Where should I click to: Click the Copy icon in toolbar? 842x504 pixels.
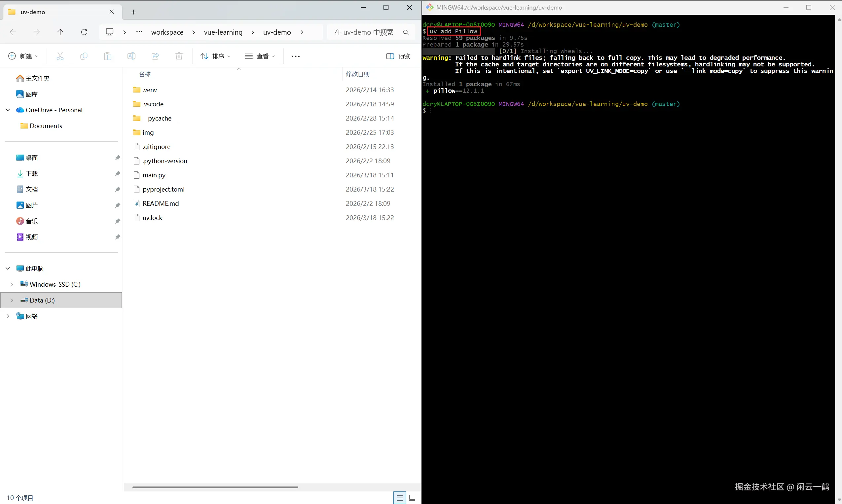(x=84, y=56)
